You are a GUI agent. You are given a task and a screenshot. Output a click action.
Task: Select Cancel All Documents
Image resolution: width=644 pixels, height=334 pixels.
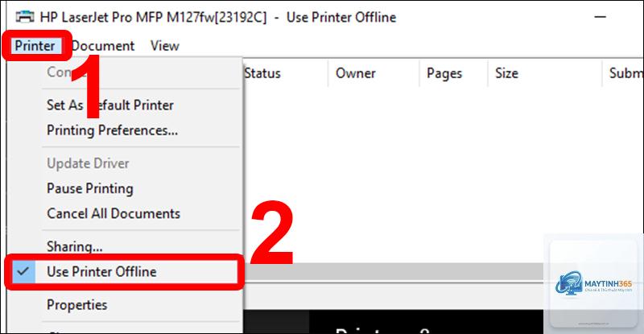[x=114, y=213]
